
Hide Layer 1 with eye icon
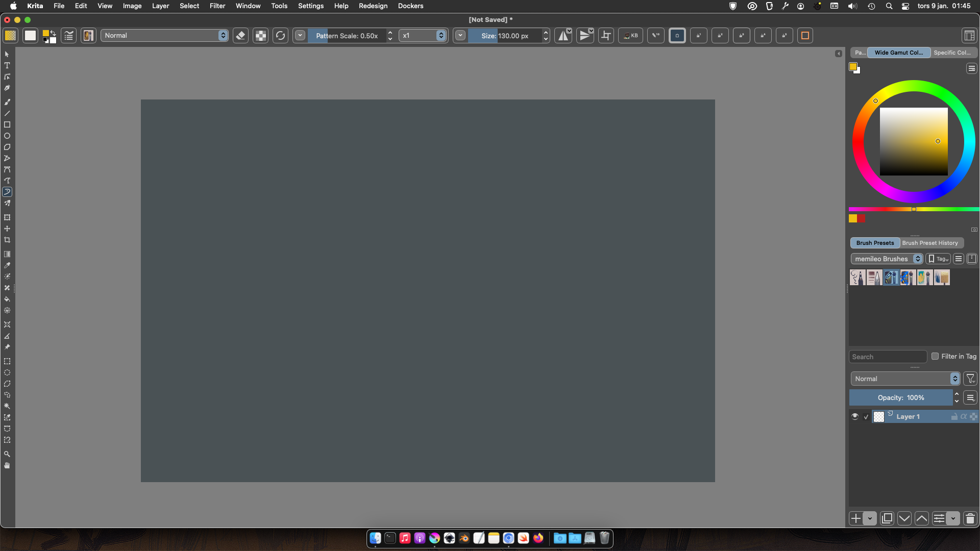(x=855, y=416)
